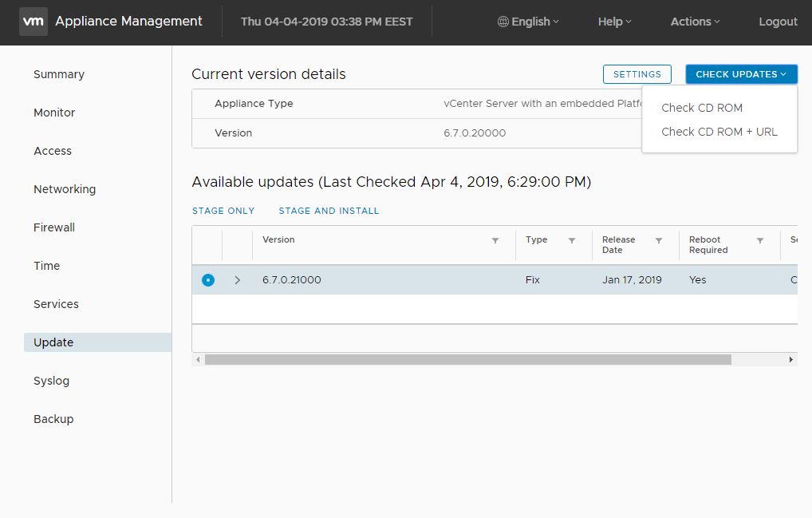Filter the Version column
The height and width of the screenshot is (518, 812).
click(495, 240)
